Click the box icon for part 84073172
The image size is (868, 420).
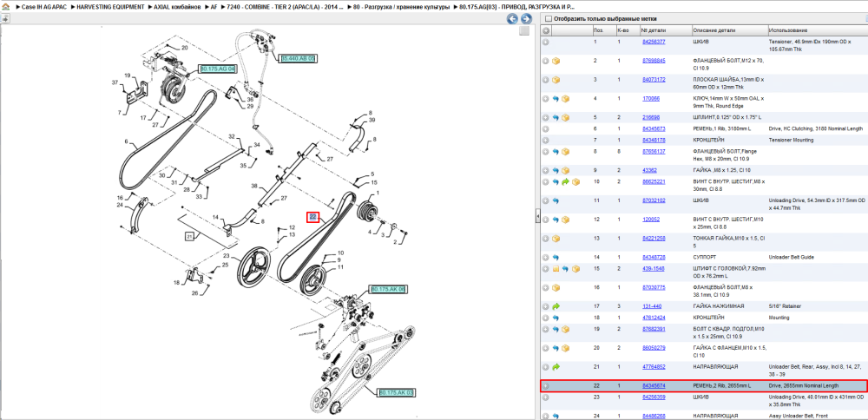tap(556, 80)
